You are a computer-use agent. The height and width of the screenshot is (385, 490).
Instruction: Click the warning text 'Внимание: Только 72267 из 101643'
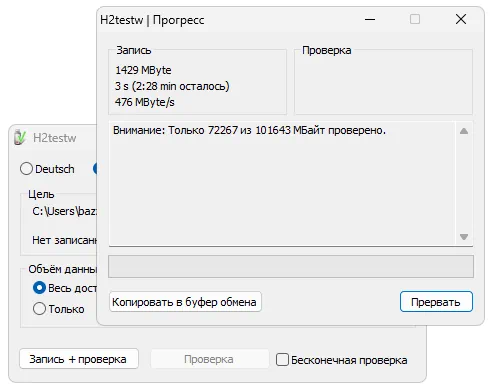(249, 130)
